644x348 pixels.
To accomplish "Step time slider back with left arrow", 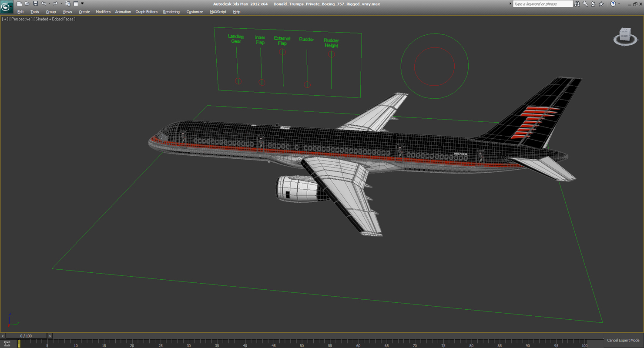I will coord(3,336).
